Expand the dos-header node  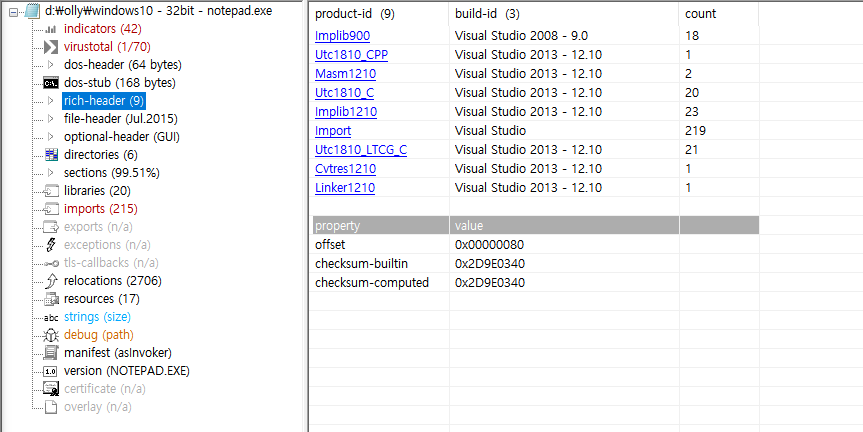click(x=51, y=65)
